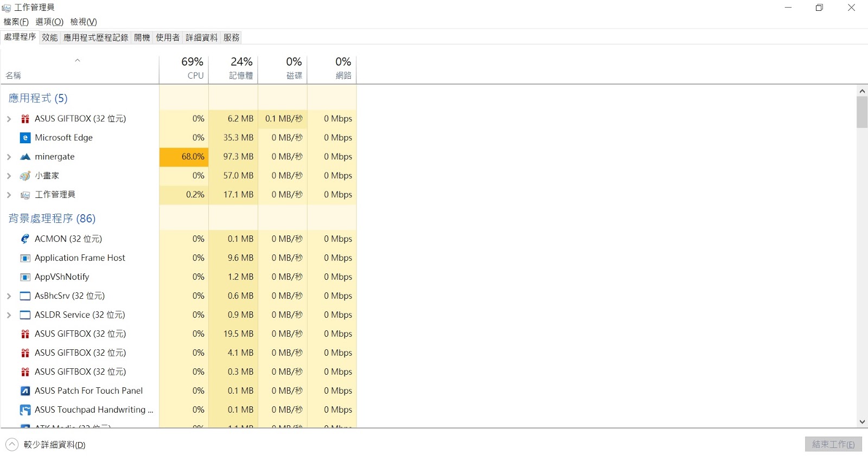
Task: Click the Application Frame Host icon
Action: (25, 258)
